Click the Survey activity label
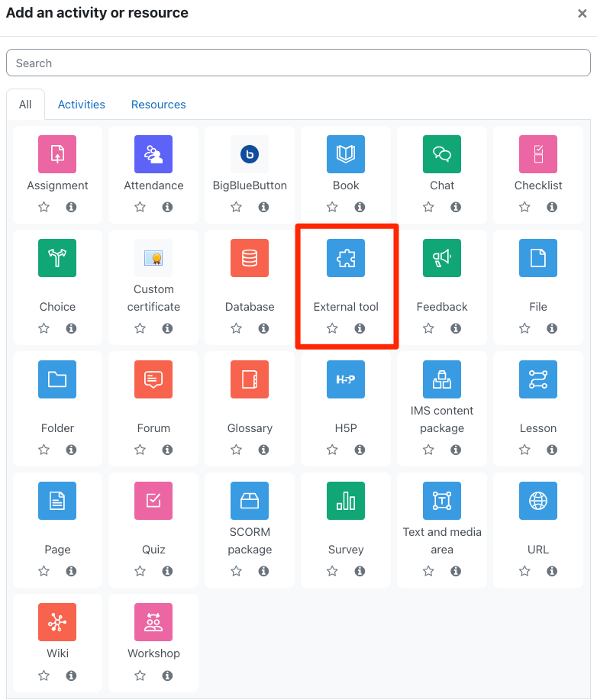 tap(346, 550)
